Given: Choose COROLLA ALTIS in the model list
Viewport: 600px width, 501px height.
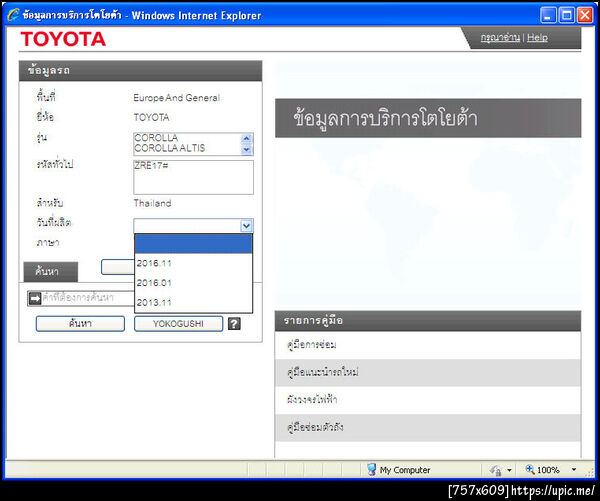Looking at the screenshot, I should pyautogui.click(x=170, y=148).
